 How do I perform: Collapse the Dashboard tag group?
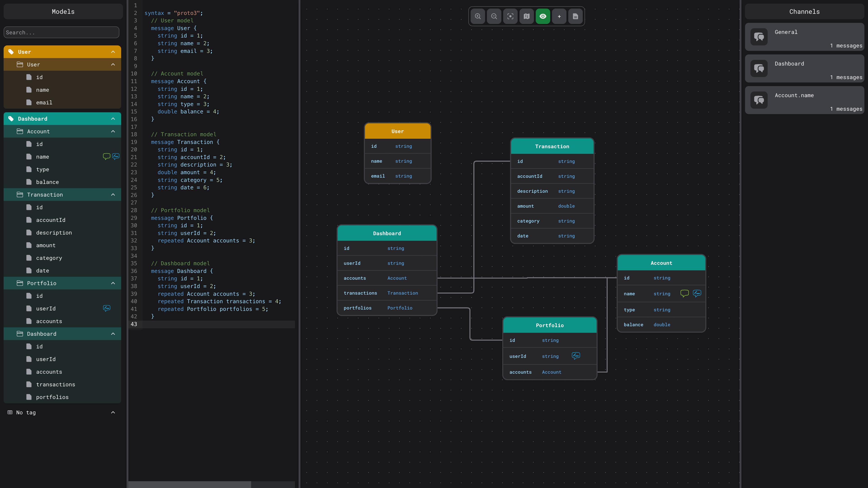coord(113,119)
